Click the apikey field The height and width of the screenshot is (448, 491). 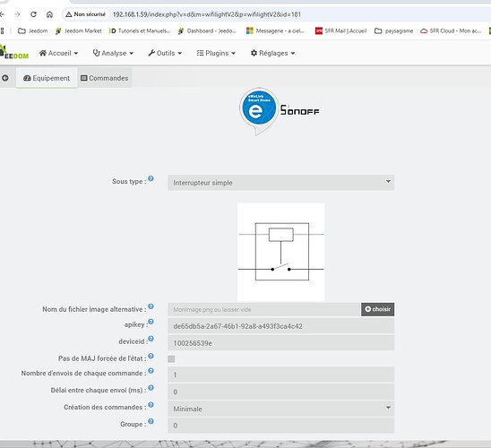(x=280, y=326)
